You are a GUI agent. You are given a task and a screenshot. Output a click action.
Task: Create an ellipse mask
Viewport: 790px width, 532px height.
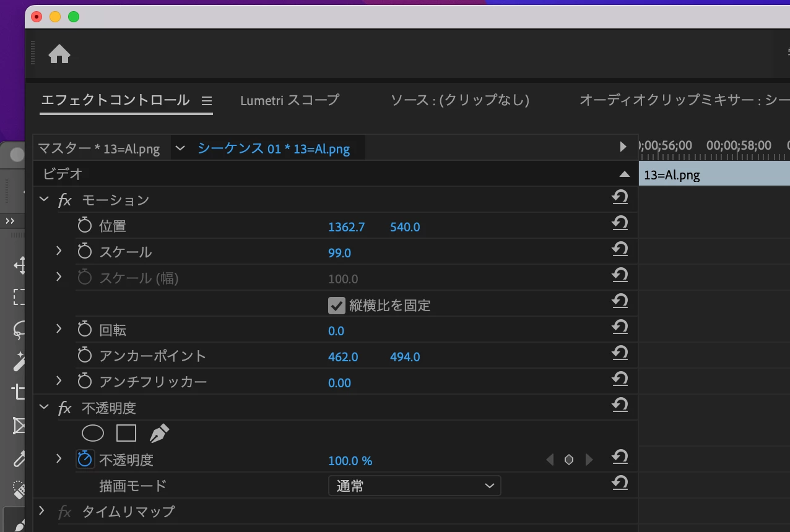(93, 434)
